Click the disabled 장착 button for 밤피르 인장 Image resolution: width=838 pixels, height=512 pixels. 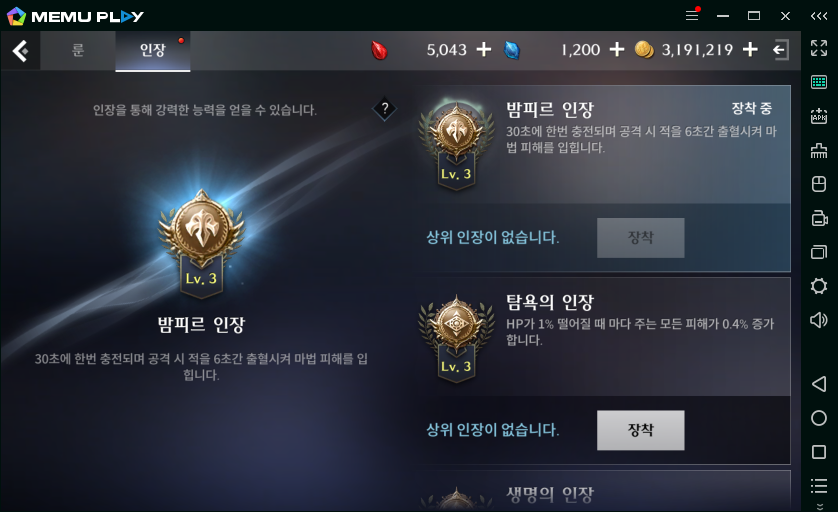click(x=640, y=237)
